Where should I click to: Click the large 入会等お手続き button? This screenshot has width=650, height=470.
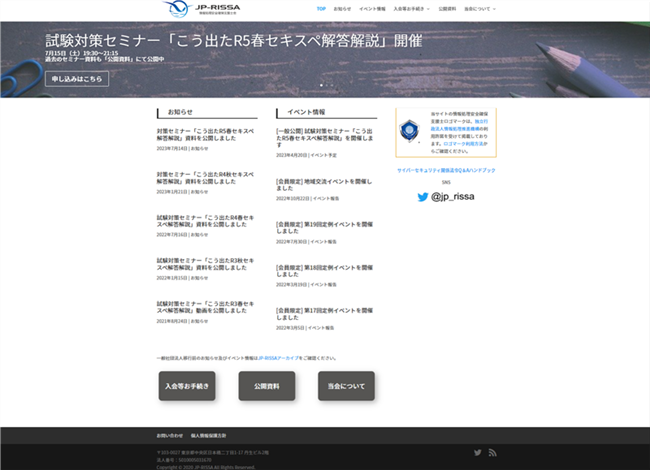pyautogui.click(x=186, y=386)
